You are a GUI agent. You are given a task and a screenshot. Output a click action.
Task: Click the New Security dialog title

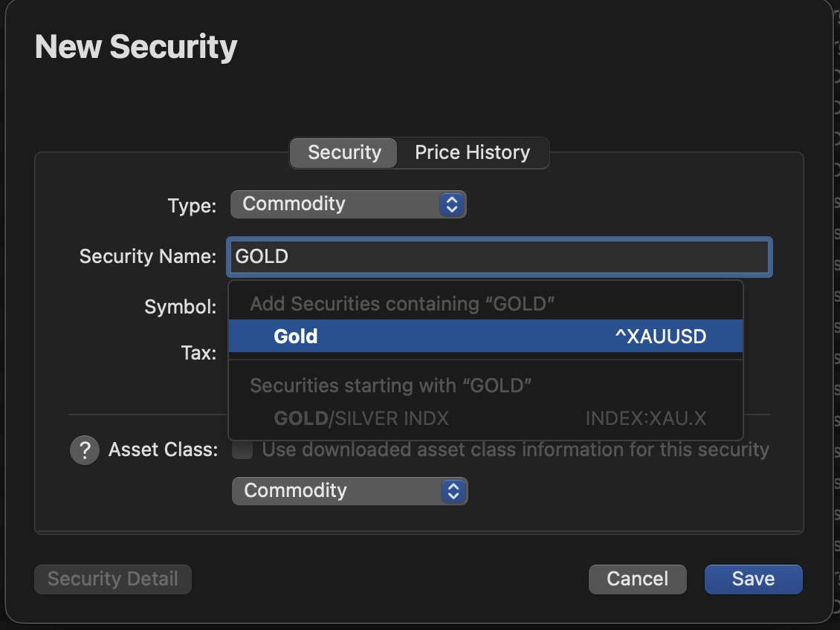click(x=136, y=48)
